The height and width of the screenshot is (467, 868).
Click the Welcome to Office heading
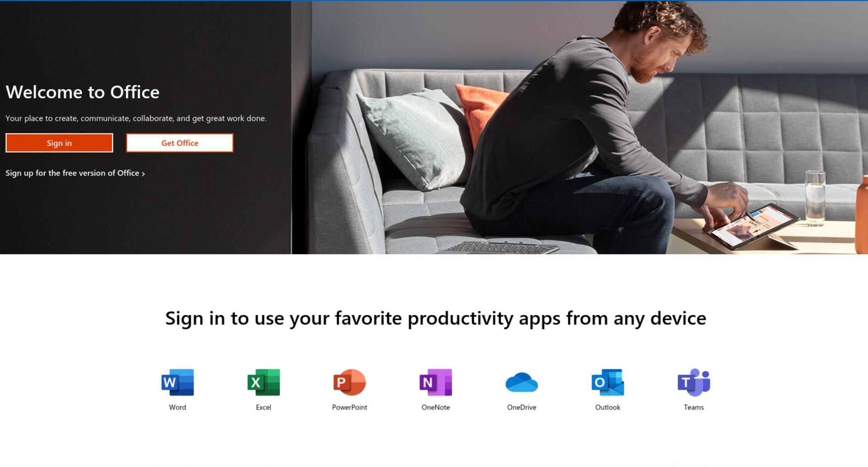[x=83, y=92]
